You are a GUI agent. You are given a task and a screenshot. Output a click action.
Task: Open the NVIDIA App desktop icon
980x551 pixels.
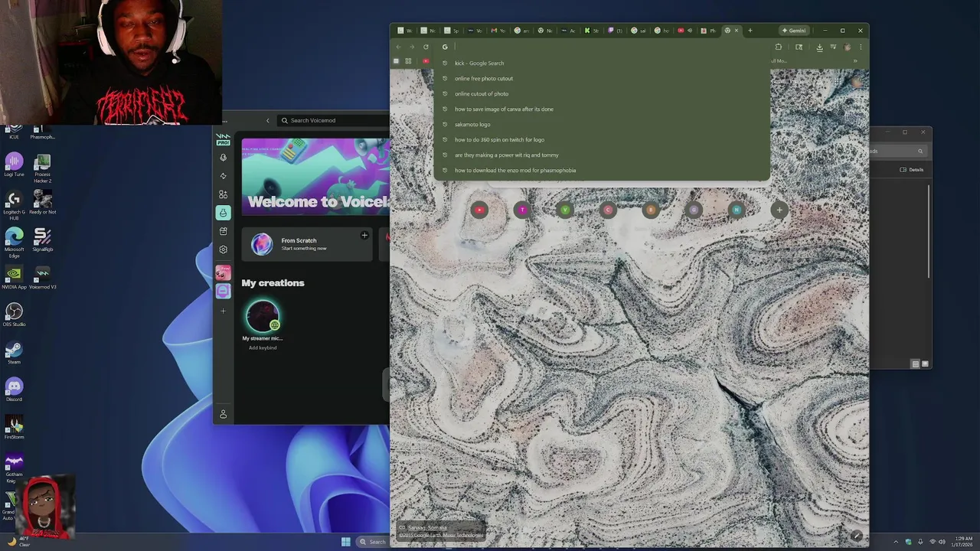pos(14,276)
